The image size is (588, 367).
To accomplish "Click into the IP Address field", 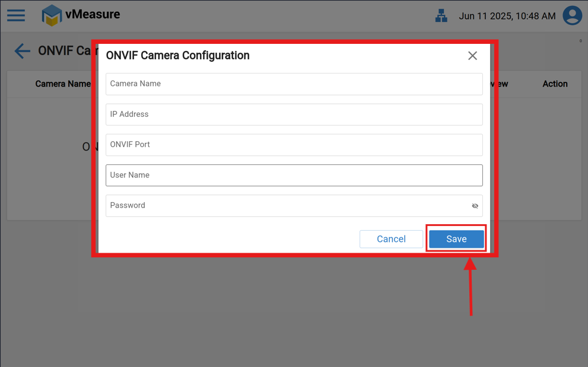I will 294,114.
